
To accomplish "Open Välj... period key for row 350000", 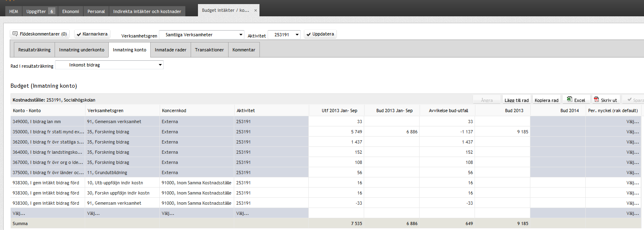I will click(x=633, y=132).
